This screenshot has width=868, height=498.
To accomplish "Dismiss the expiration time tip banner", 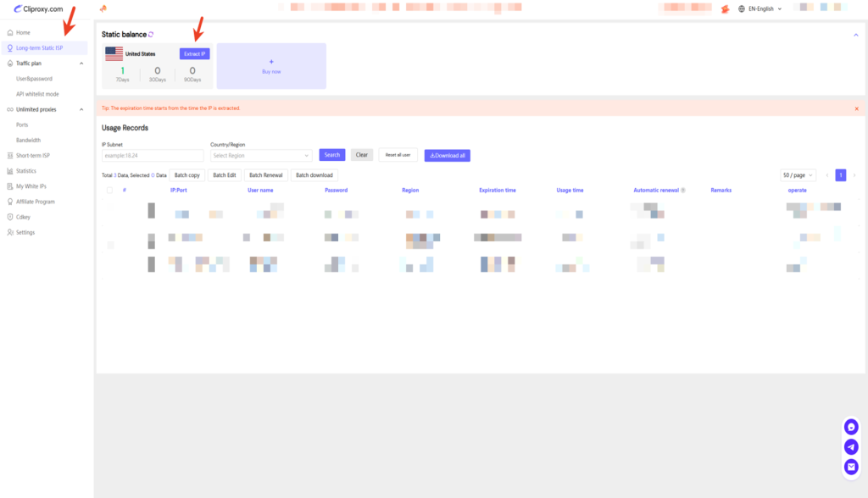I will (x=856, y=108).
